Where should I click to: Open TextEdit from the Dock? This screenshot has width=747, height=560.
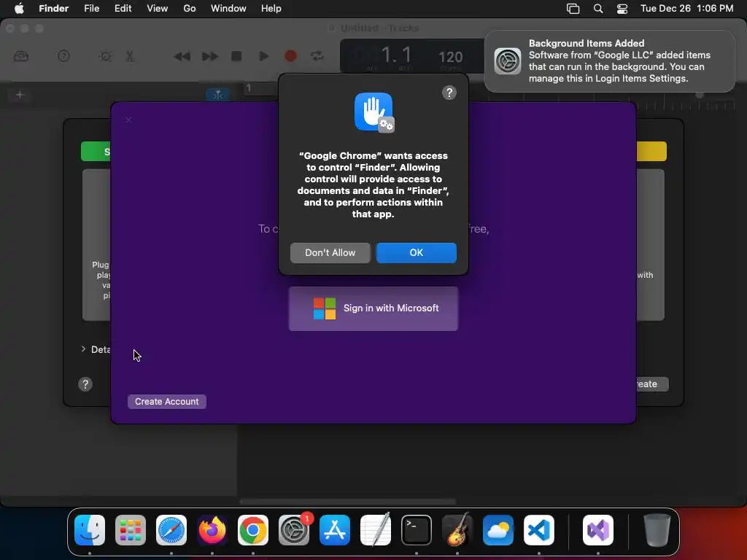[x=376, y=530]
